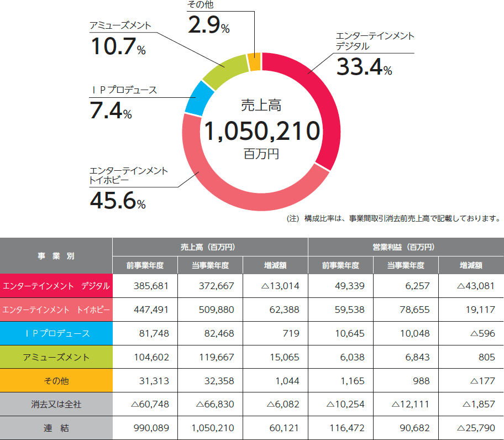Select the 連結 row label
The image size is (504, 440).
(x=56, y=428)
